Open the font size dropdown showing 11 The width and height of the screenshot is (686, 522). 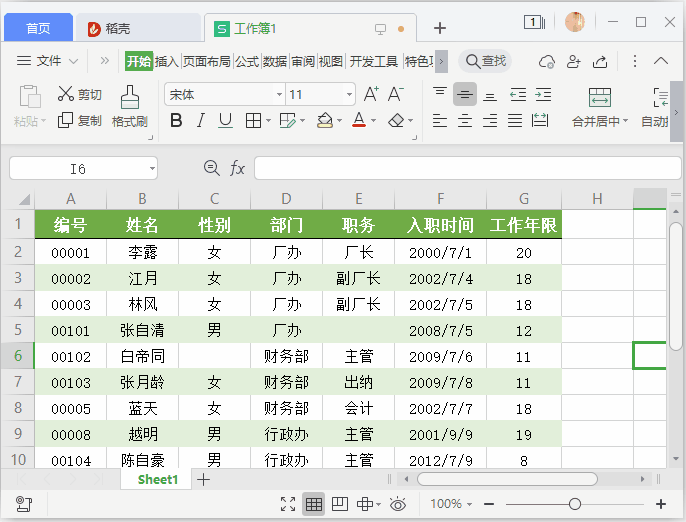(x=350, y=94)
